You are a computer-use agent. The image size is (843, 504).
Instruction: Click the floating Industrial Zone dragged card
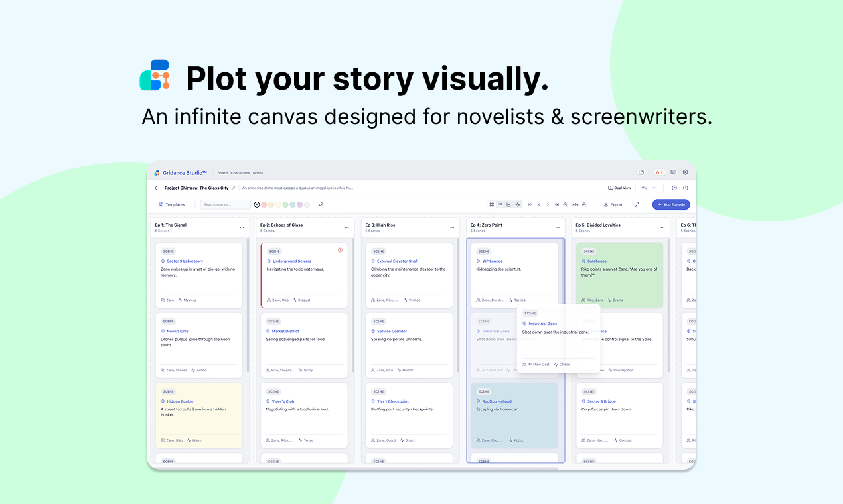[558, 338]
